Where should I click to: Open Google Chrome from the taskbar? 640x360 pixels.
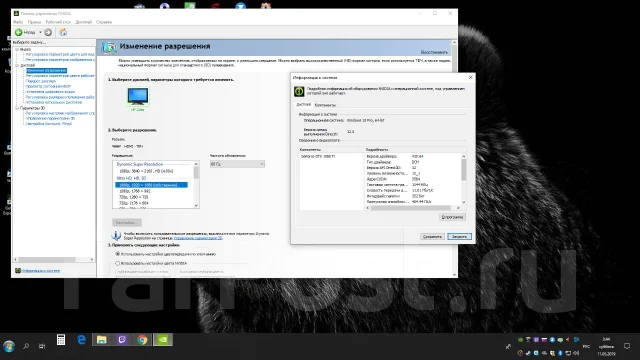coord(142,340)
